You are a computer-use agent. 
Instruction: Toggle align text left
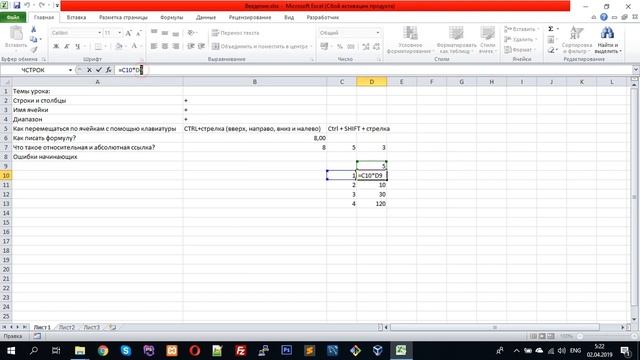tap(154, 46)
